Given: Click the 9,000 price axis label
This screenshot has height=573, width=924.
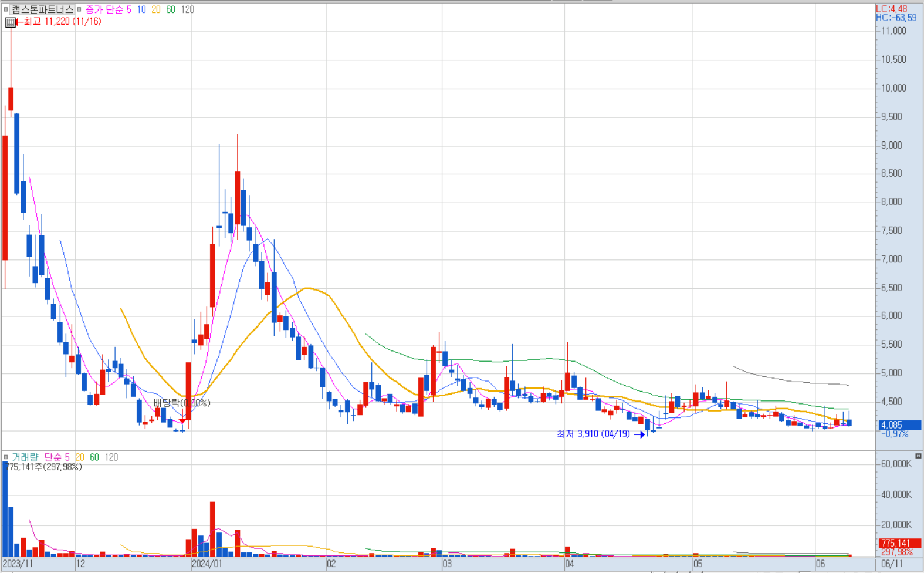Looking at the screenshot, I should 892,146.
